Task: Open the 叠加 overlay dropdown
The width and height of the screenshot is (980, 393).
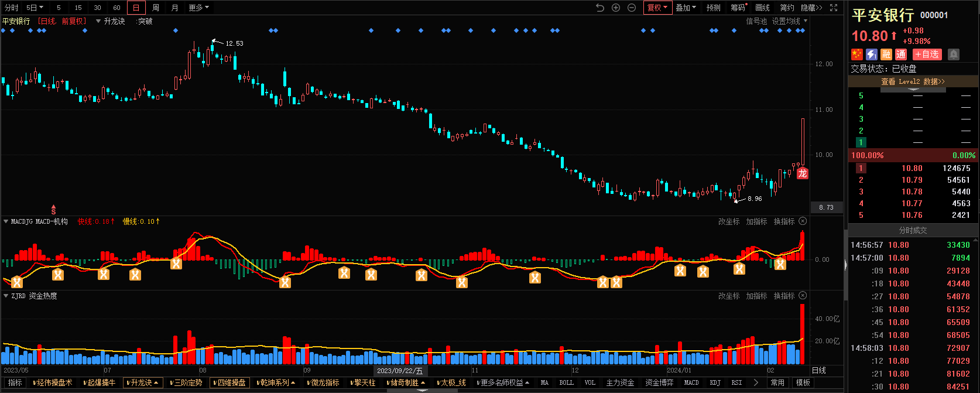Action: [686, 8]
